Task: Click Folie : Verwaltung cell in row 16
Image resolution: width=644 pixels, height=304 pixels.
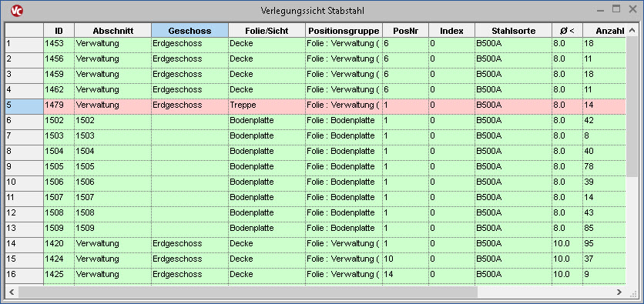Action: click(344, 276)
